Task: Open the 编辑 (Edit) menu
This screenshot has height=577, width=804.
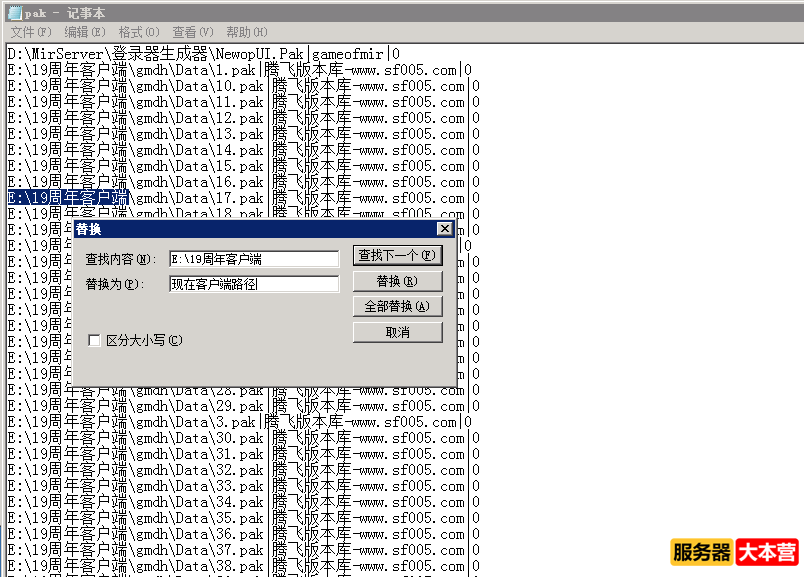Action: tap(84, 32)
